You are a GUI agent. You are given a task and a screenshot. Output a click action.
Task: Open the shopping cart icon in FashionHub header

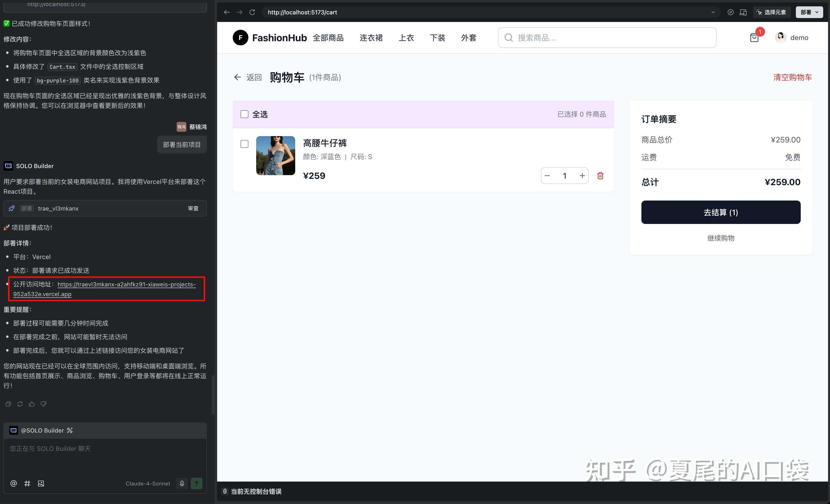(x=755, y=37)
